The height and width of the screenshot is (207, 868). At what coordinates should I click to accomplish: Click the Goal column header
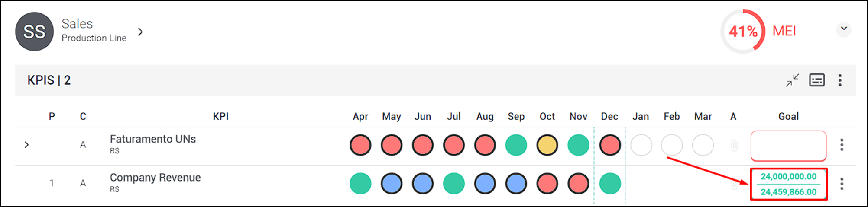pos(788,116)
